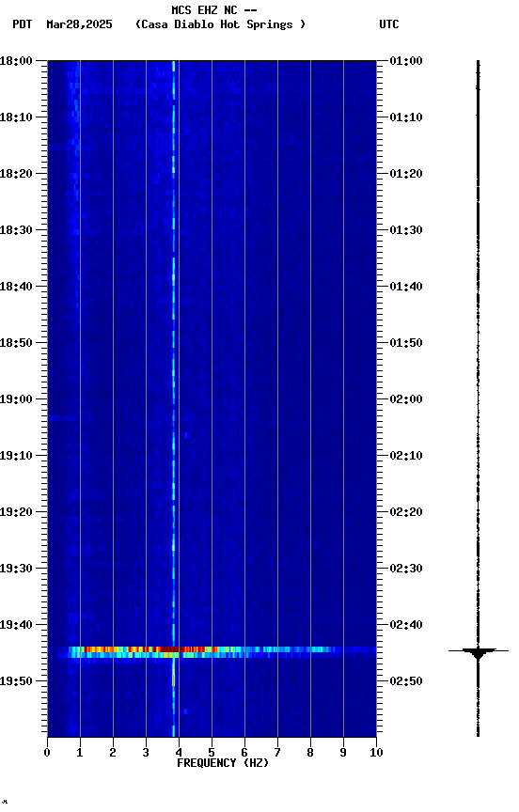Click the 10 Hz axis tick label

pyautogui.click(x=376, y=753)
